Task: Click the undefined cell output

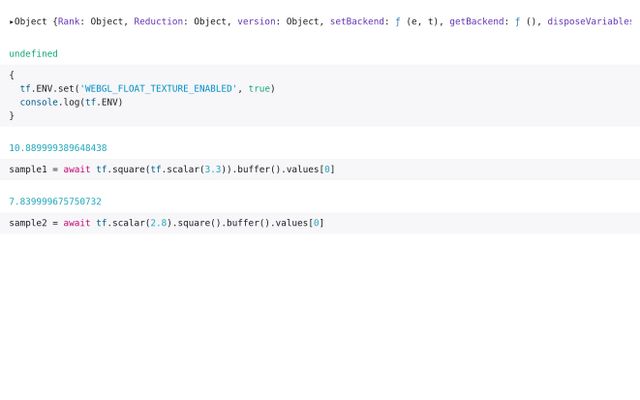Action: [33, 54]
